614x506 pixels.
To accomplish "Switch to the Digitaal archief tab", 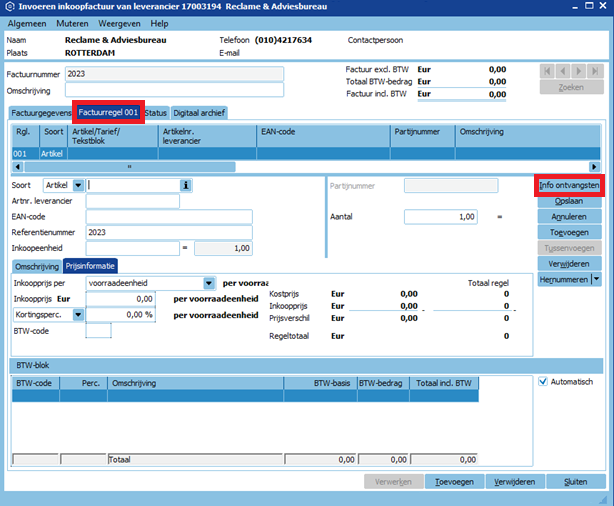I will pos(199,113).
